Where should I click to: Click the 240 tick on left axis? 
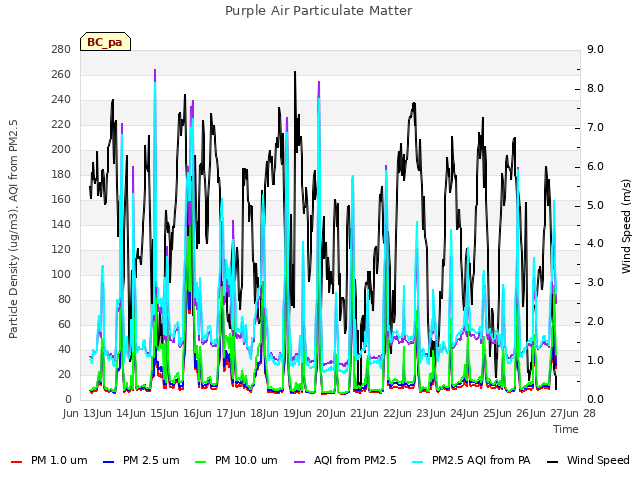[x=61, y=100]
